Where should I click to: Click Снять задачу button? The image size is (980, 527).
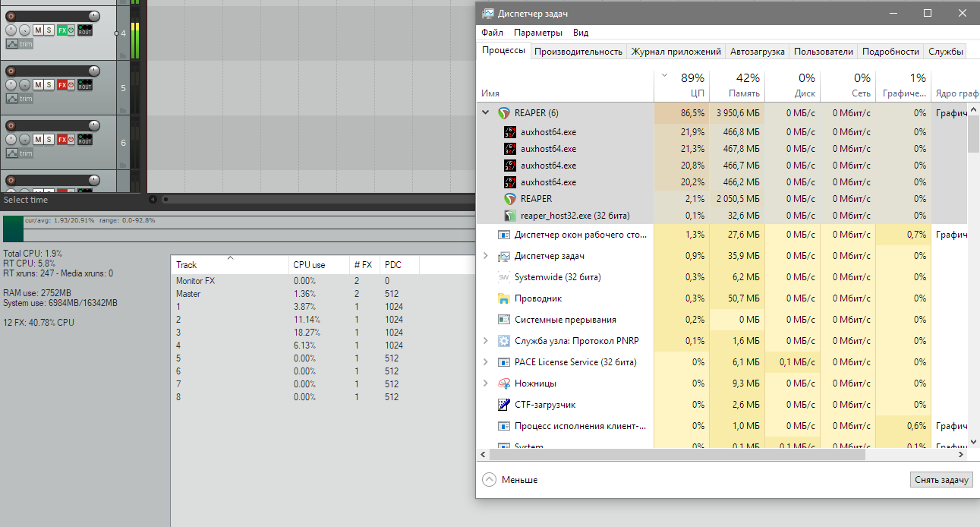pyautogui.click(x=941, y=480)
